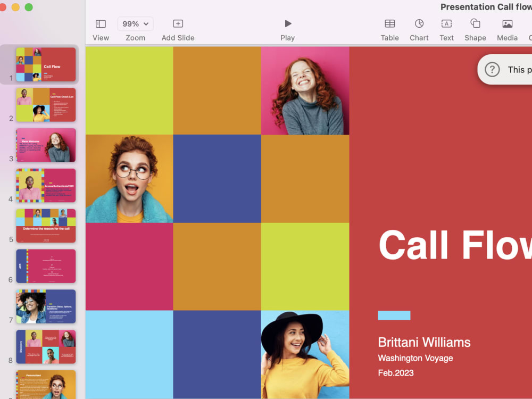Select slide 7 Transition thumbnail
Screen dimensions: 532x399
[x=46, y=307]
